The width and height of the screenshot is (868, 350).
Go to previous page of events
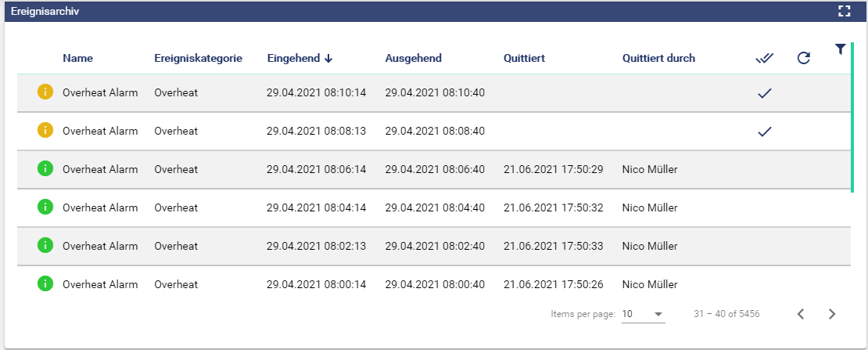pos(801,314)
